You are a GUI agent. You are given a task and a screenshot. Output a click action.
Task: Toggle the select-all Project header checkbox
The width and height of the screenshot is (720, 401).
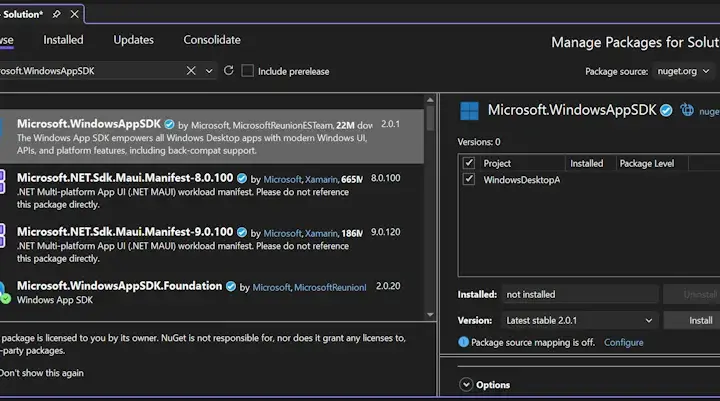469,163
